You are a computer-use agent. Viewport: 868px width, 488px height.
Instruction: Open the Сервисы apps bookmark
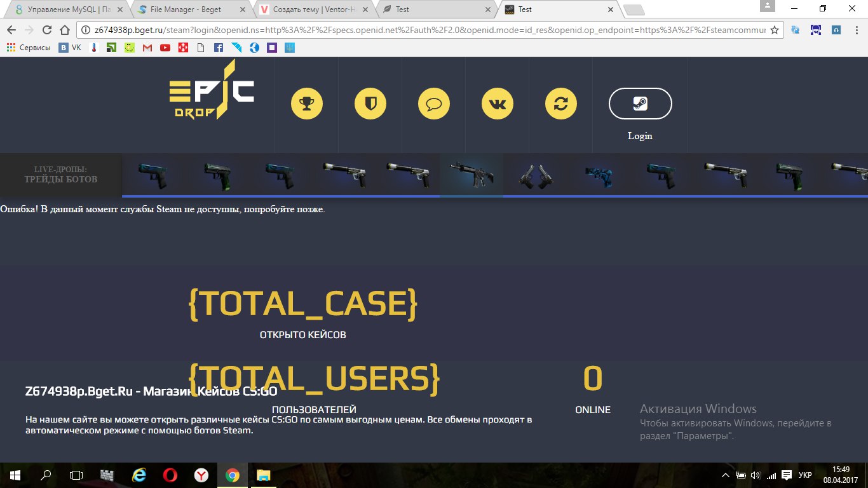tap(29, 48)
